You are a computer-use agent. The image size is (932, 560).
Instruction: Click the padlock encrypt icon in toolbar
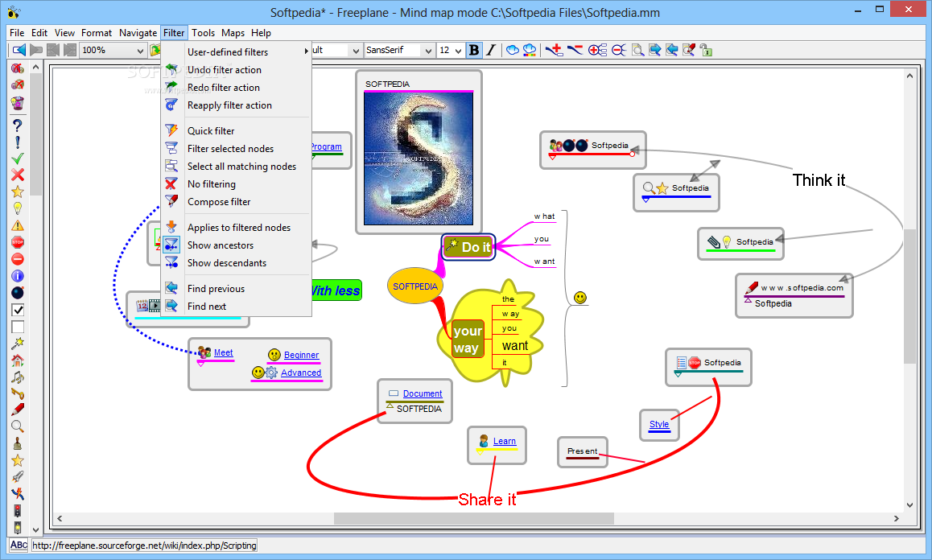pos(706,50)
